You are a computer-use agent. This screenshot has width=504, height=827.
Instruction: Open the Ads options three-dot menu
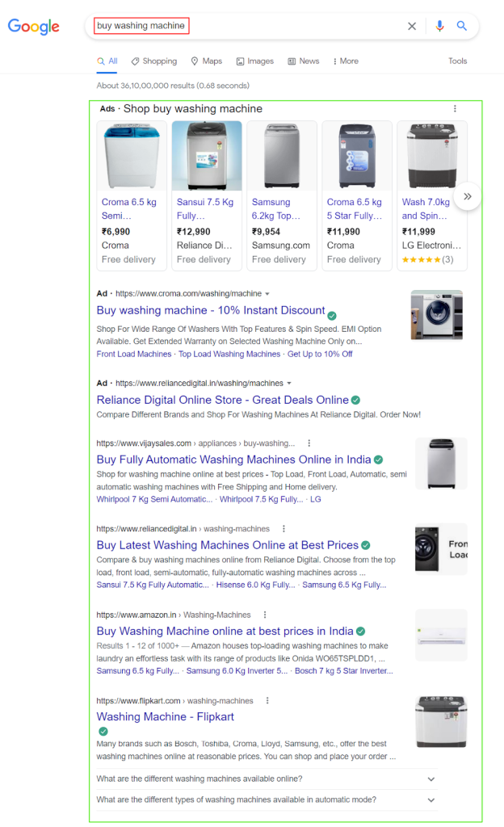(x=455, y=109)
